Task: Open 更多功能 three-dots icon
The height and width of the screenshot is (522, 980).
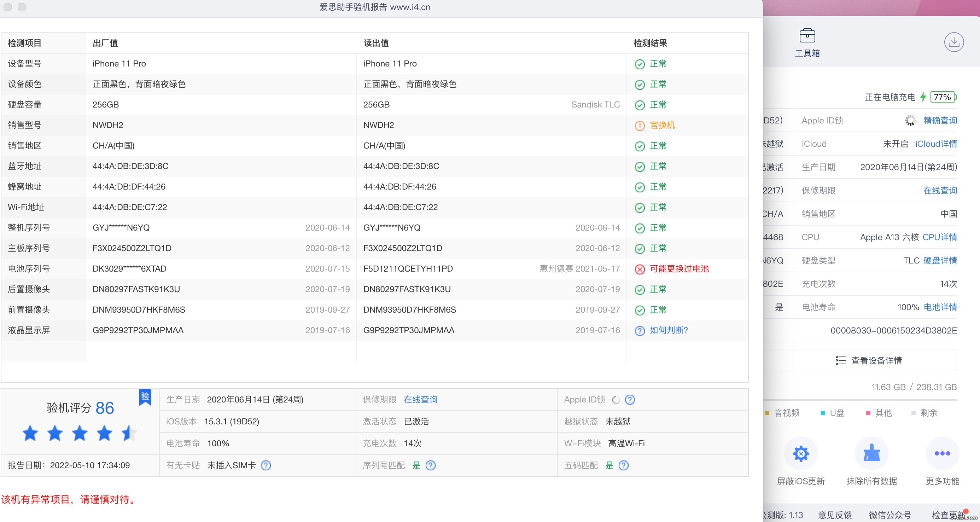Action: point(942,453)
